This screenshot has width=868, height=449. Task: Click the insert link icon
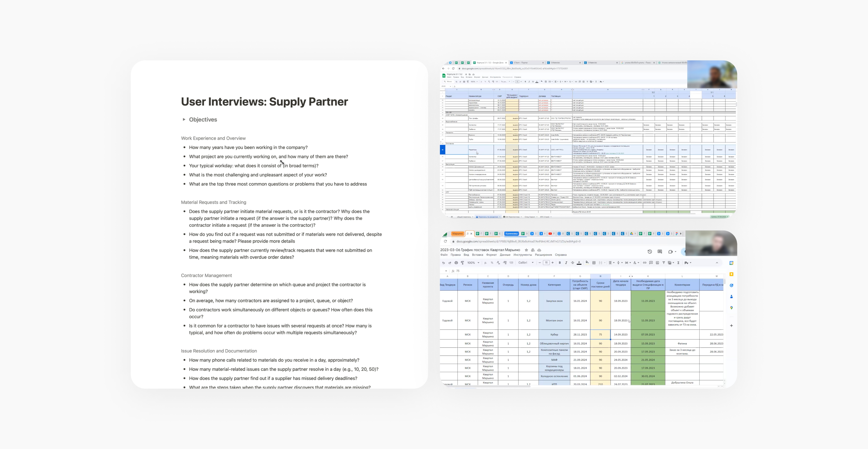(x=645, y=263)
